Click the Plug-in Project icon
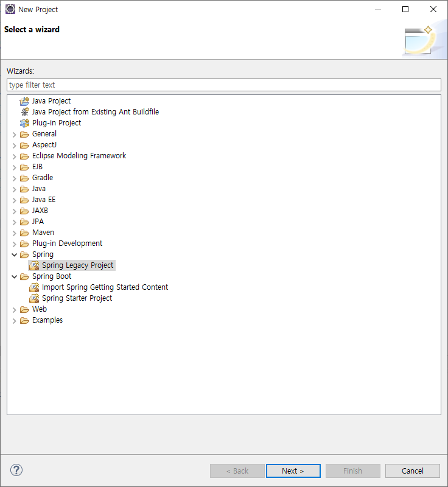Viewport: 448px width, 487px height. (24, 123)
